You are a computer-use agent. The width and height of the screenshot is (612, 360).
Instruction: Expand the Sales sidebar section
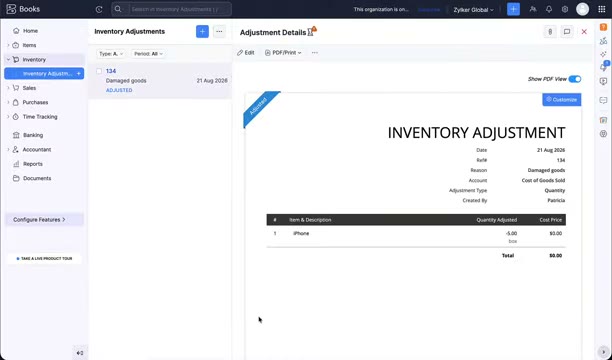[8, 88]
